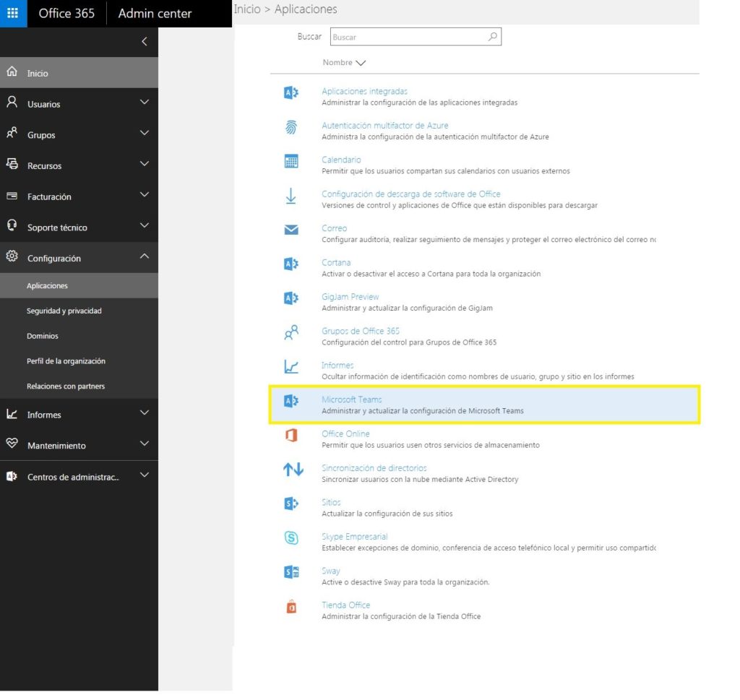Click the magnifier icon in the Buscar box
The width and height of the screenshot is (740, 700).
pyautogui.click(x=493, y=36)
